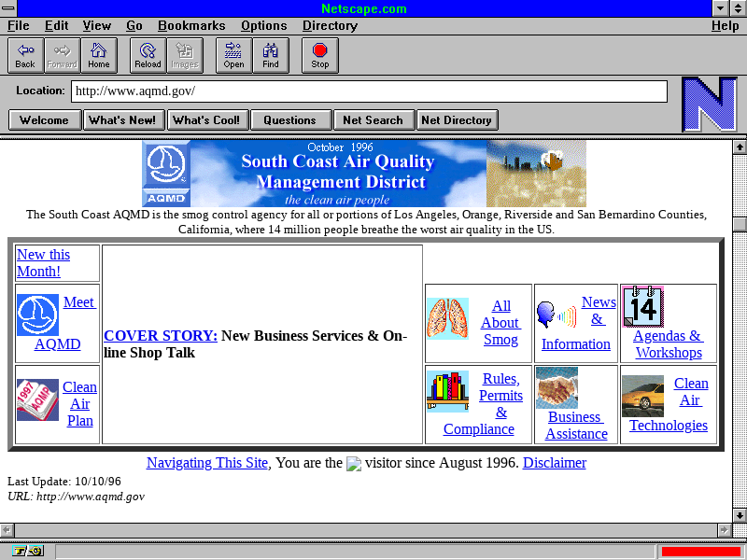Click the What's Cool! directory button
The image size is (747, 560).
[206, 119]
